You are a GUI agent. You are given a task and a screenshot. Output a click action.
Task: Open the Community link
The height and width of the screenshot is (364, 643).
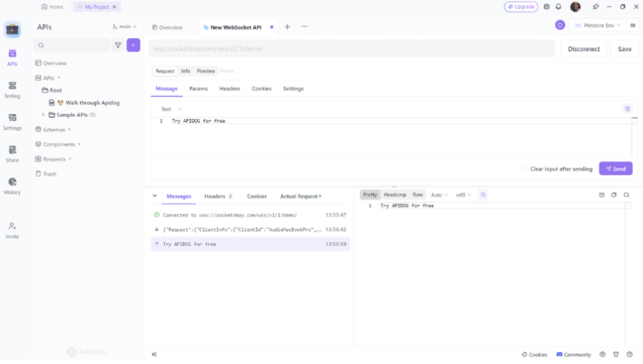pyautogui.click(x=573, y=355)
